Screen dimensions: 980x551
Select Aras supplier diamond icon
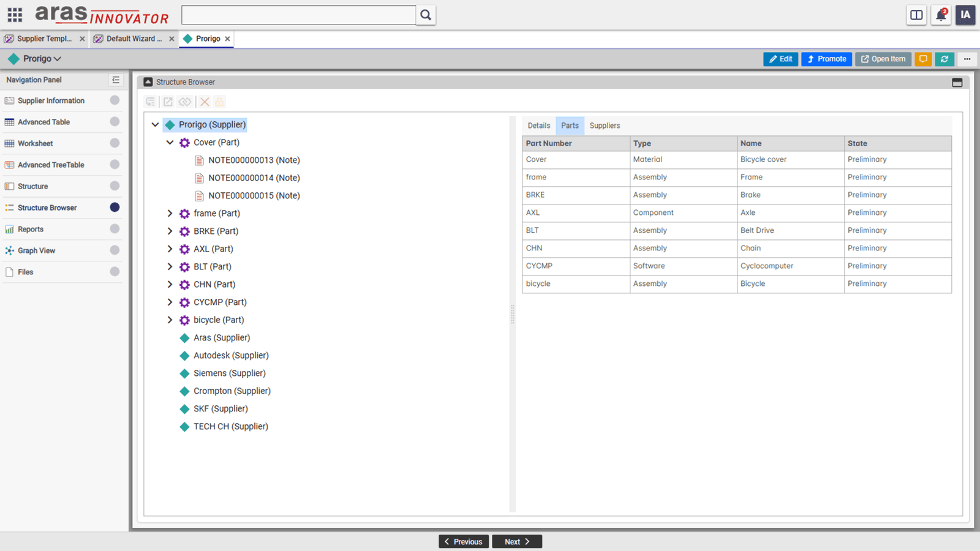[184, 338]
